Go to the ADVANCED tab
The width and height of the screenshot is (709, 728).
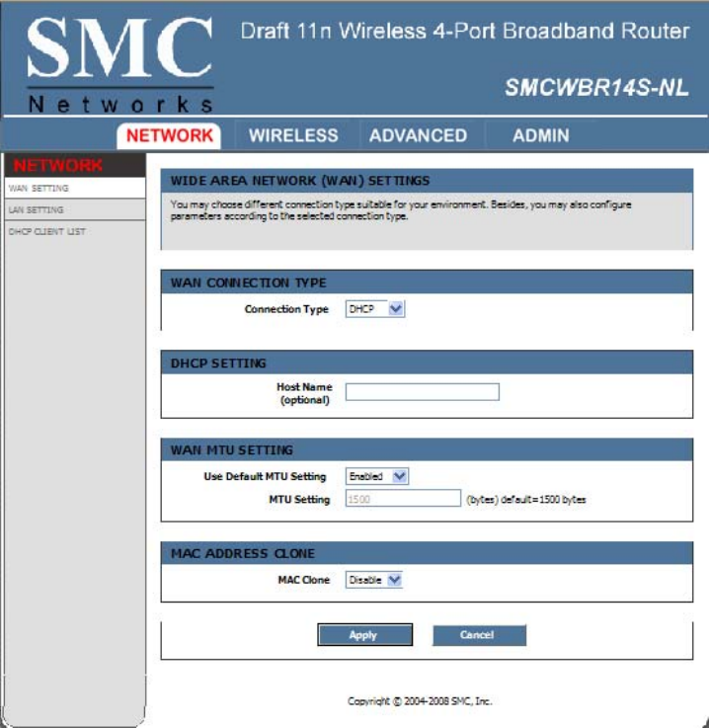pyautogui.click(x=418, y=135)
